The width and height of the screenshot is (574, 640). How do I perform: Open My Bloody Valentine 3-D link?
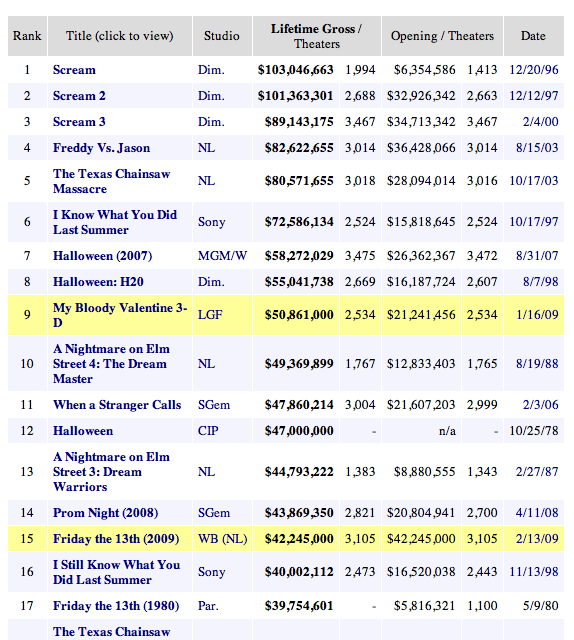tap(120, 315)
